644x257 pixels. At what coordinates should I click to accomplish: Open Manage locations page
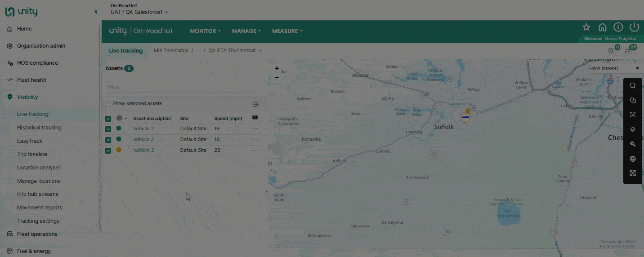tap(39, 181)
